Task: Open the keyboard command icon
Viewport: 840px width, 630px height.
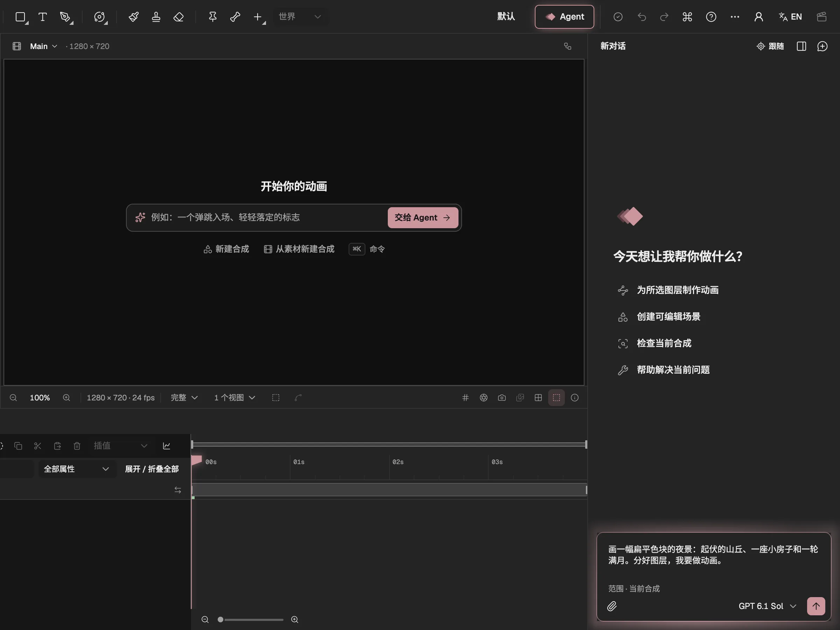Action: [x=687, y=17]
